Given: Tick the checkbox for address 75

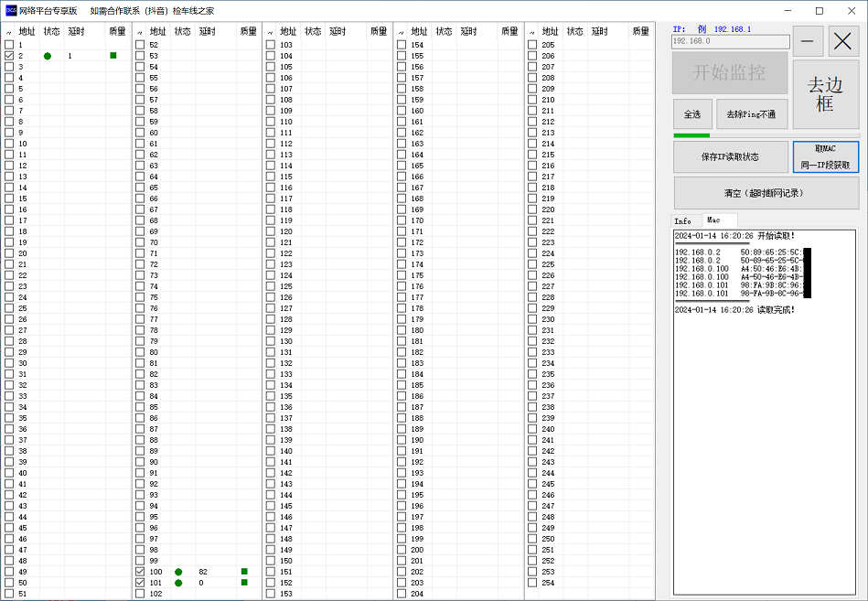Looking at the screenshot, I should pyautogui.click(x=140, y=297).
